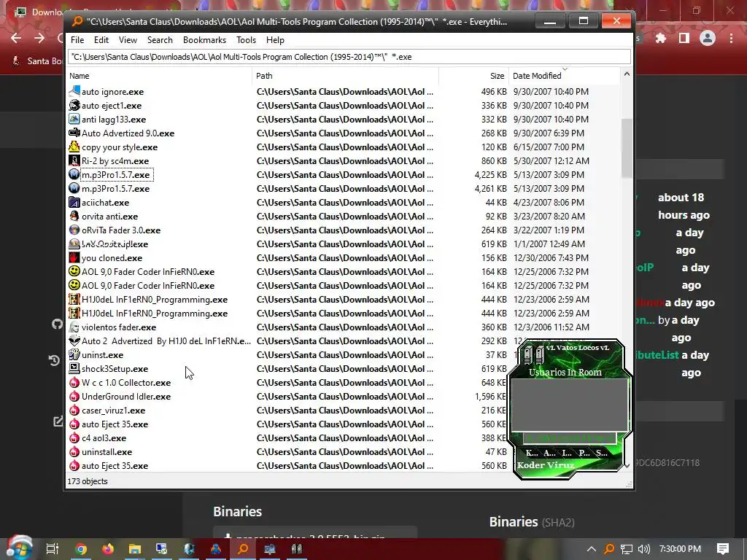Click the Auto Advertized 9.0.exe icon
Viewport: 747px width, 560px height.
74,133
